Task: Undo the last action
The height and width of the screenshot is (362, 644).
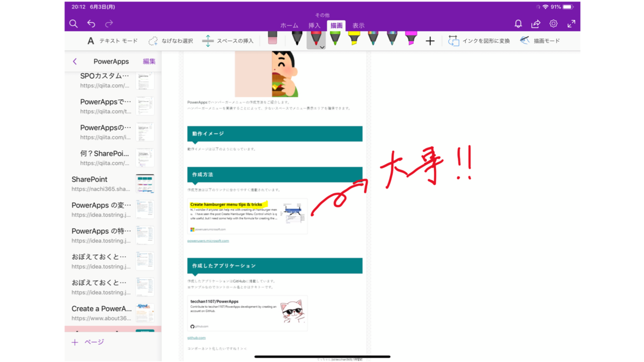Action: [91, 24]
